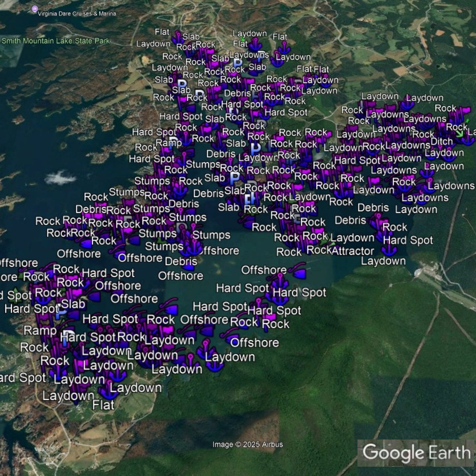This screenshot has height=476, width=476.
Task: Select the Attractor placemark label
Action: (x=352, y=251)
